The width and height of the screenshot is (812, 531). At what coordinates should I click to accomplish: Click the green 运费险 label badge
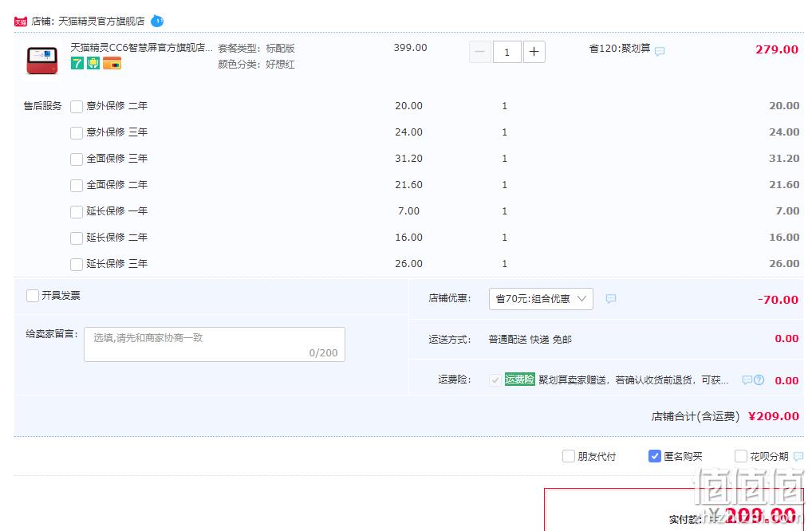[519, 380]
